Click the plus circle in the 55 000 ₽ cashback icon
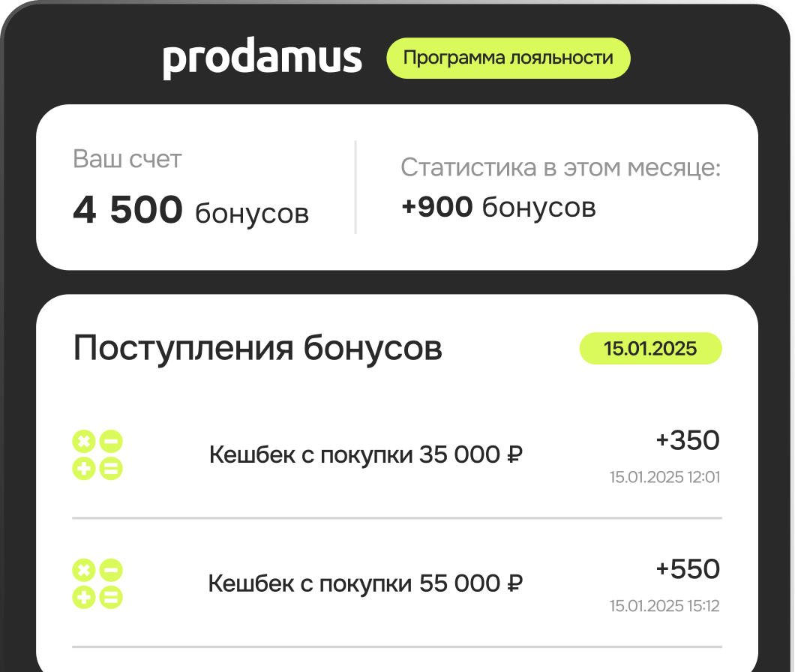This screenshot has width=795, height=672. point(83,598)
